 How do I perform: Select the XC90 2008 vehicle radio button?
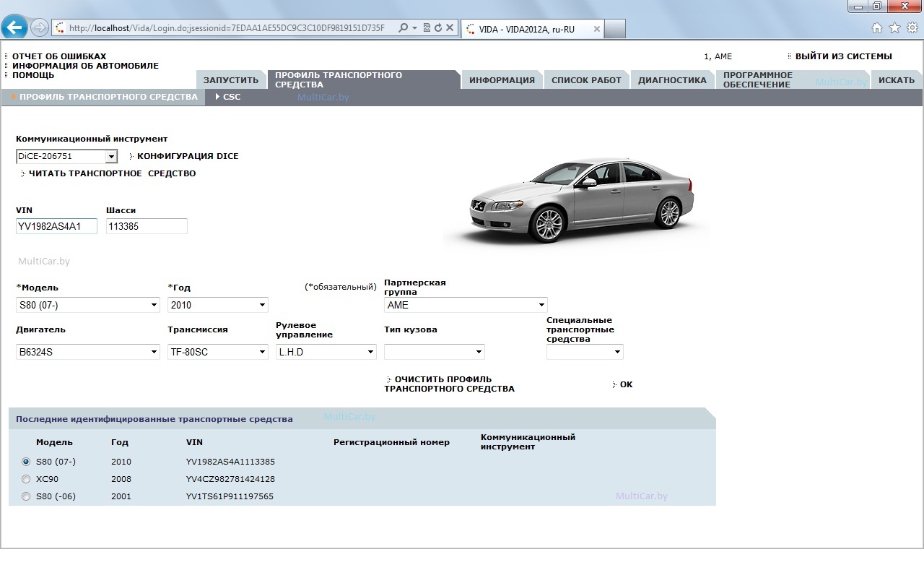click(26, 478)
